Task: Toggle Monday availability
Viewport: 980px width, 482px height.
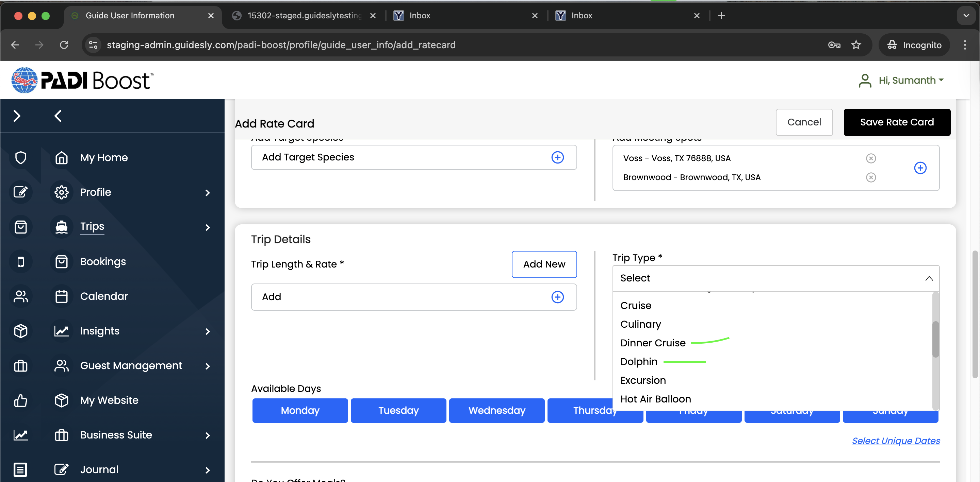Action: coord(300,410)
